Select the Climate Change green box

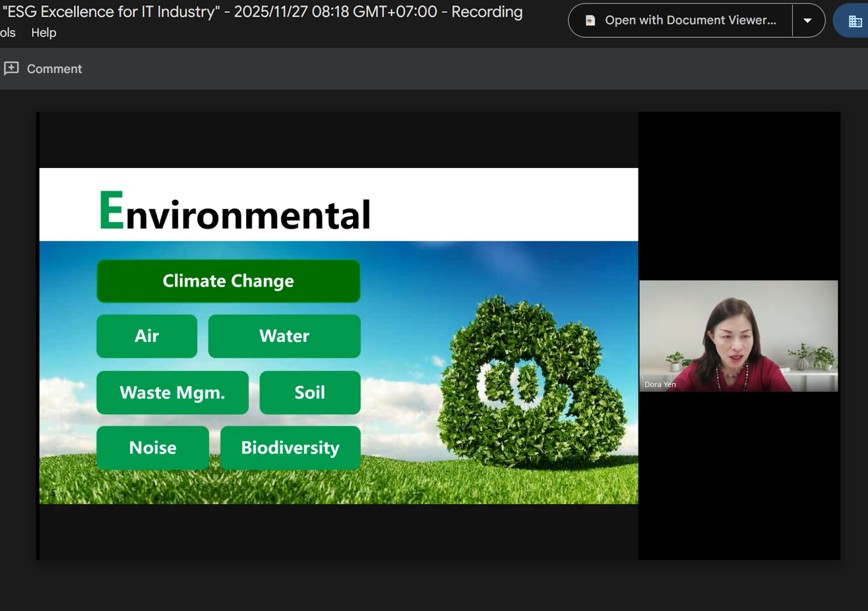coord(228,281)
